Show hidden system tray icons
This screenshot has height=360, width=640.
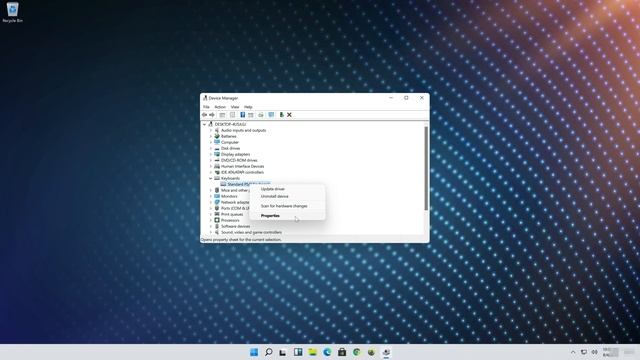click(x=573, y=352)
